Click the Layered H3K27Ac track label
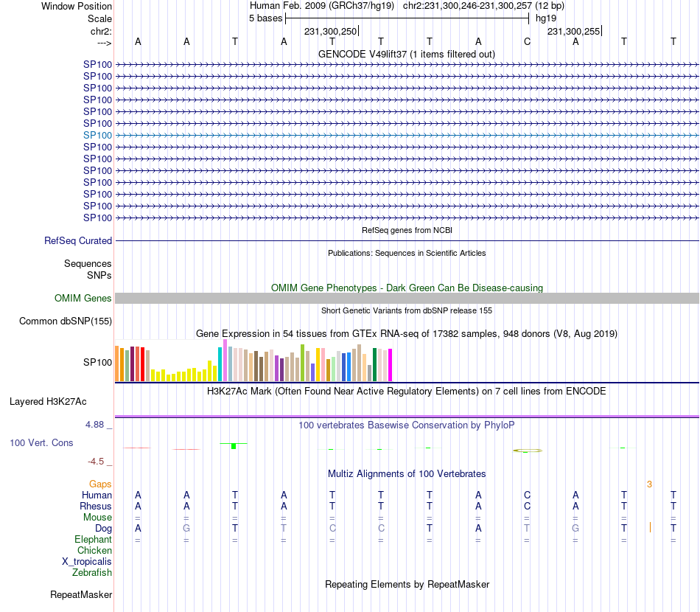The height and width of the screenshot is (612, 700). [48, 402]
